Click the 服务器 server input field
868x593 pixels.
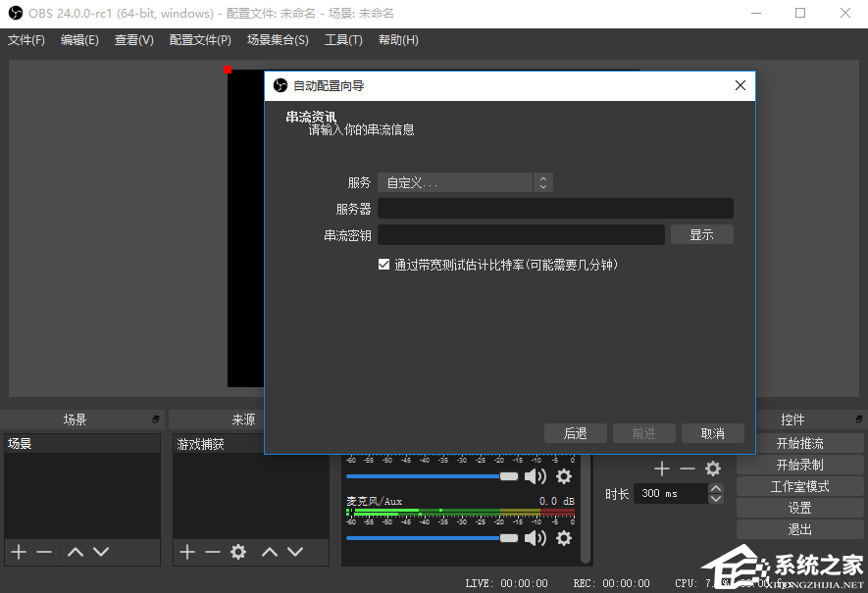click(555, 209)
